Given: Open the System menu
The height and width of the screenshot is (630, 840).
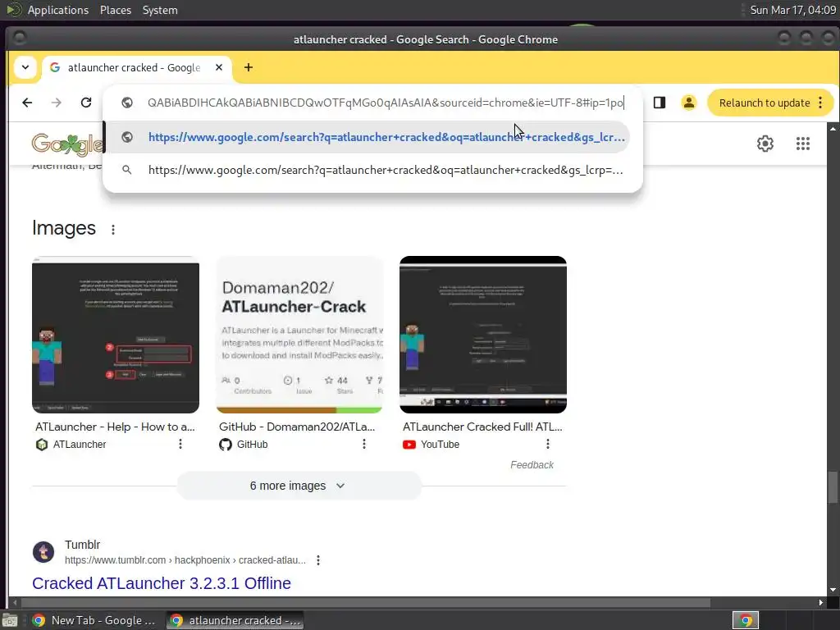Looking at the screenshot, I should tap(160, 10).
